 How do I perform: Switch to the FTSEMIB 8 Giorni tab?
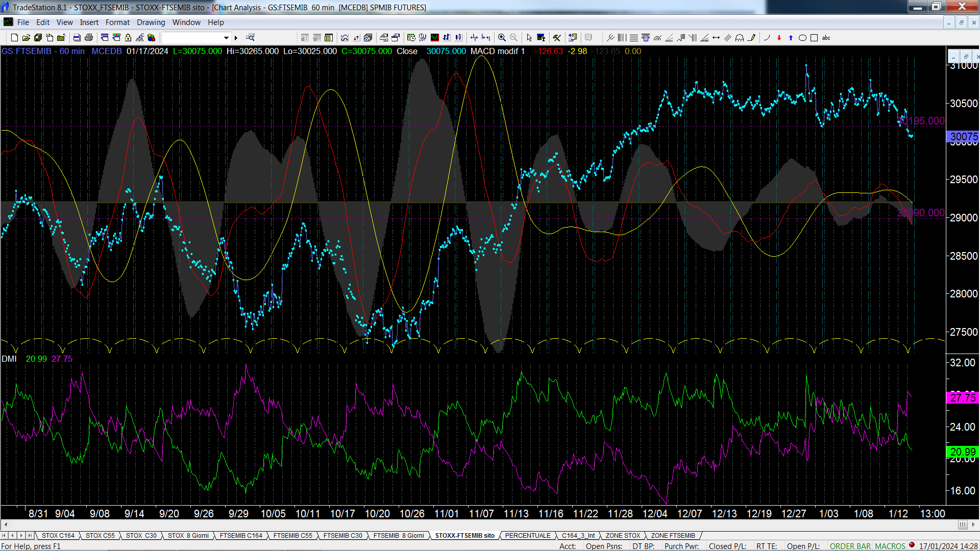[399, 536]
